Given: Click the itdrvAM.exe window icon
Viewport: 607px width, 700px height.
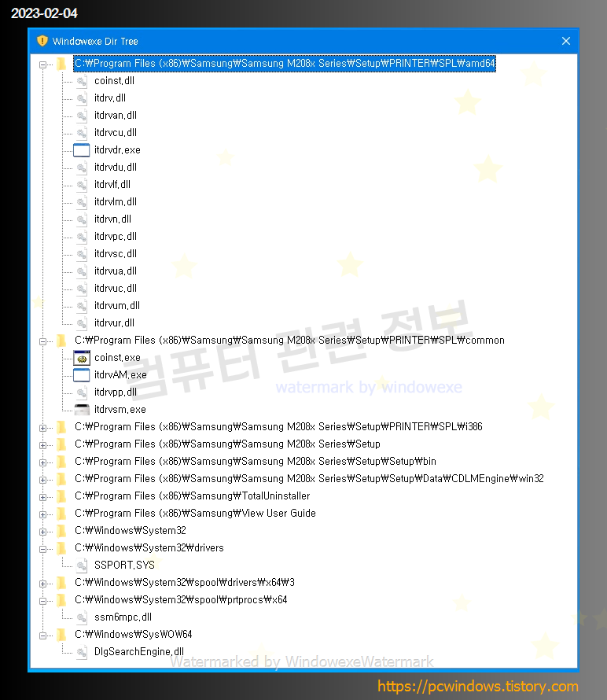Looking at the screenshot, I should tap(81, 375).
